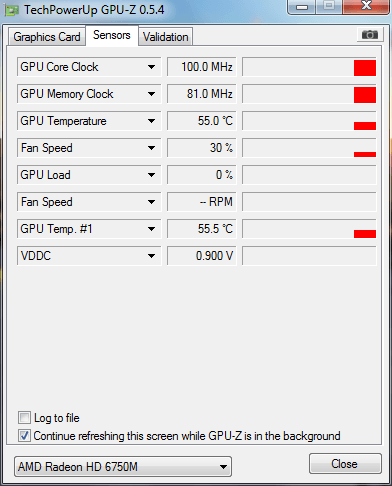Click the camera screenshot icon

[369, 35]
